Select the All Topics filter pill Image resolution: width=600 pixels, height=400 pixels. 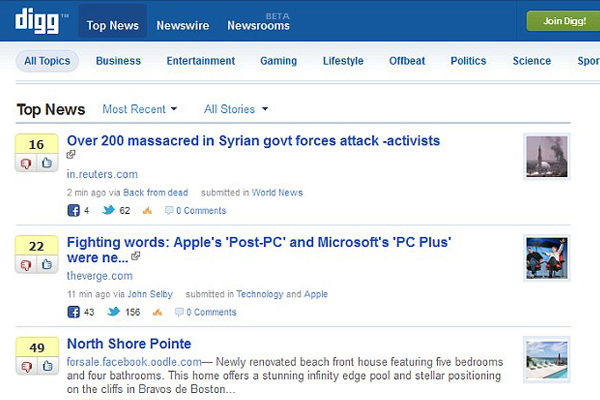[47, 61]
